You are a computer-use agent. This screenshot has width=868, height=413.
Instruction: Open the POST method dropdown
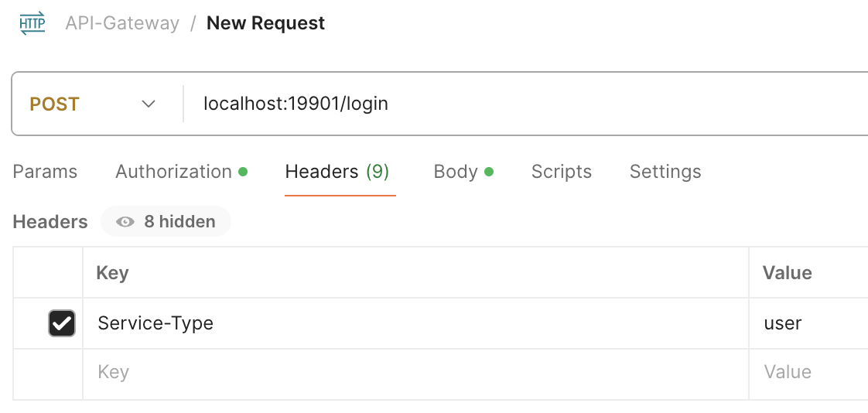92,104
